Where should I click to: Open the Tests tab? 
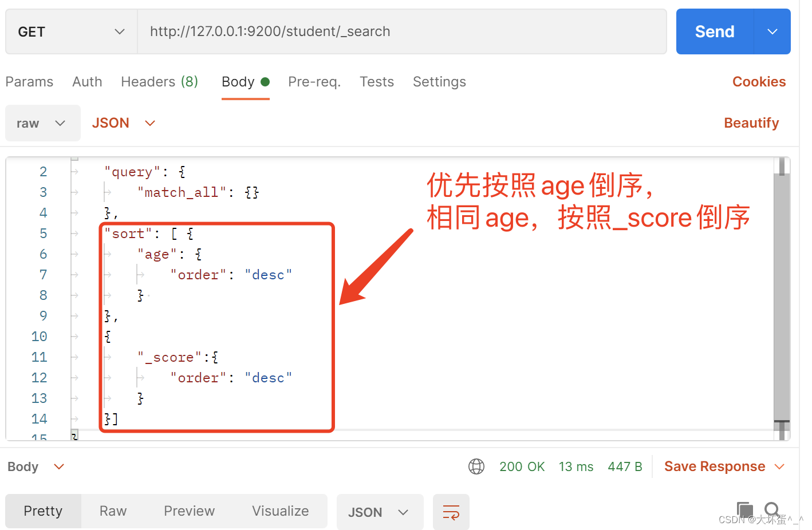(377, 82)
